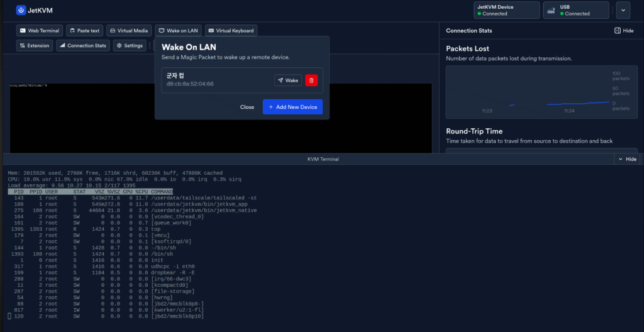
Task: Click the top process row
Action: 84,229
